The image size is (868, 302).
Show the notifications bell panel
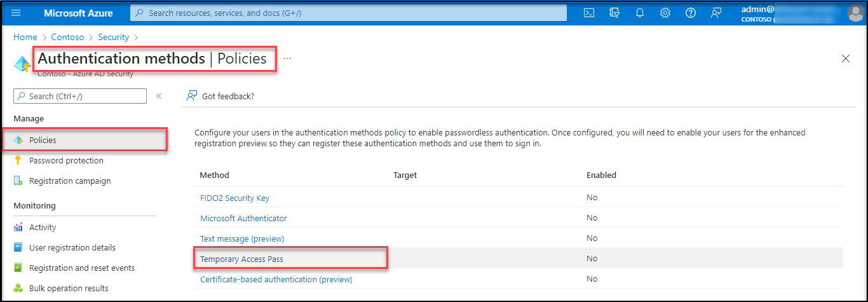640,13
